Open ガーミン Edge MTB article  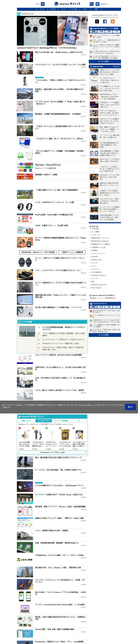[60, 239]
